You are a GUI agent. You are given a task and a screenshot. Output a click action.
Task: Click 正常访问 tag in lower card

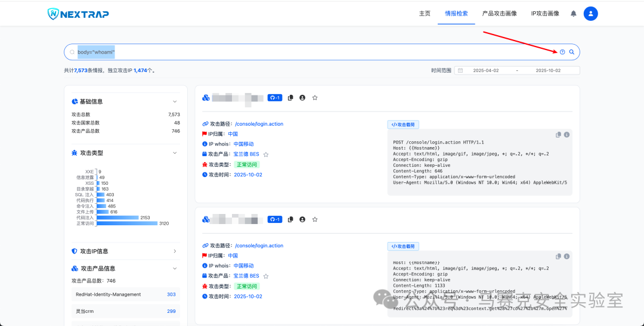[x=247, y=286]
